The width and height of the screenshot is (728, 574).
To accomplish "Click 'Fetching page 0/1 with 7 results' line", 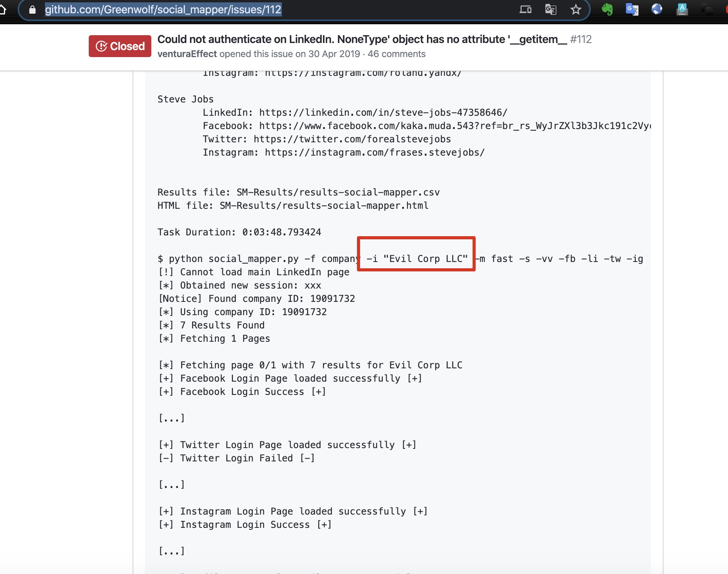I will pyautogui.click(x=310, y=365).
